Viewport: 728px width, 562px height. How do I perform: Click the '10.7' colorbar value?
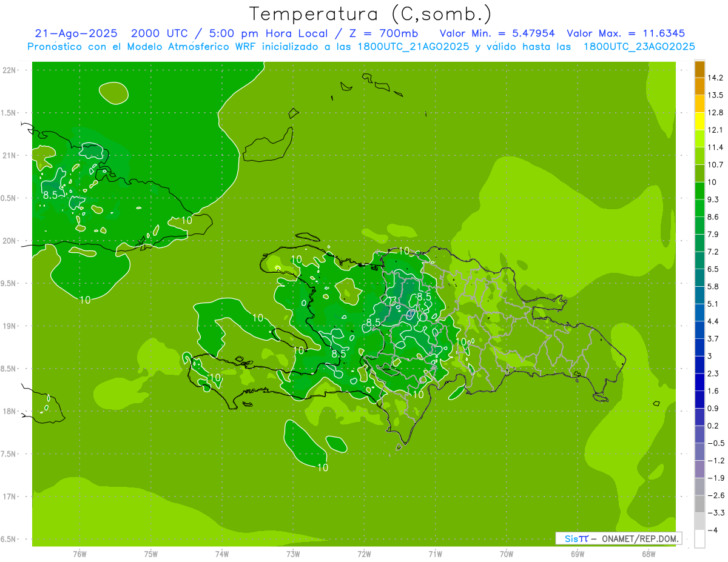(x=715, y=165)
